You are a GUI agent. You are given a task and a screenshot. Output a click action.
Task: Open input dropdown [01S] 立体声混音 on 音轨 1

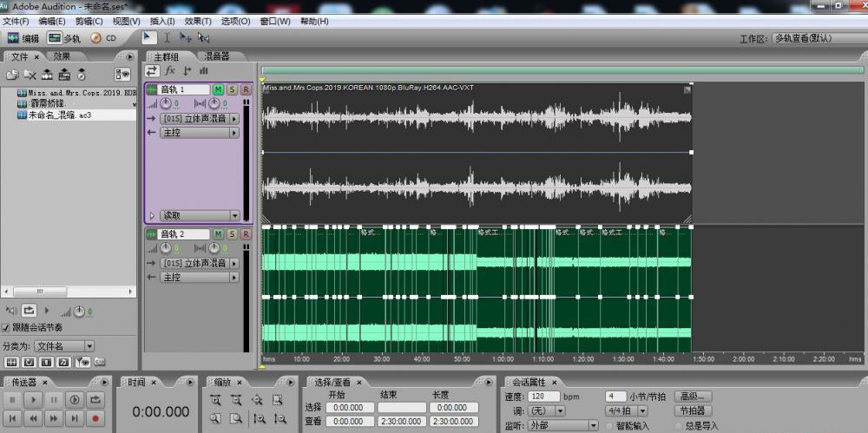(x=200, y=119)
